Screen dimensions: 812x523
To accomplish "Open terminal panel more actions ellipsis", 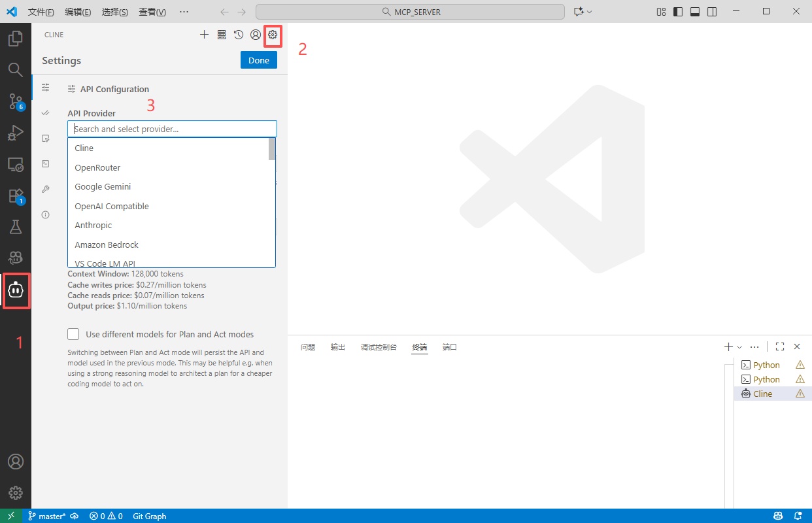I will point(754,347).
